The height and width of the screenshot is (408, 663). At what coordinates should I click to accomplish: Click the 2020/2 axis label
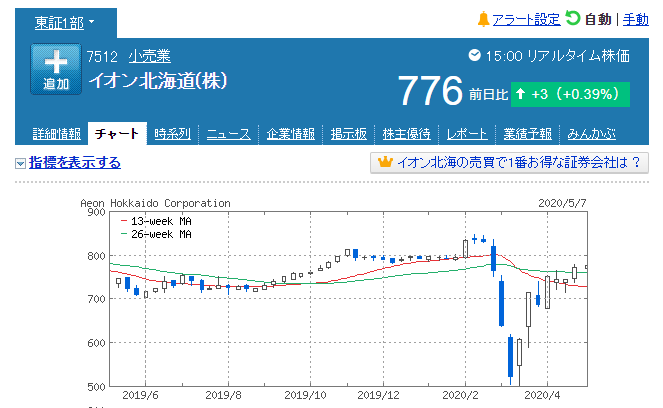coord(460,395)
